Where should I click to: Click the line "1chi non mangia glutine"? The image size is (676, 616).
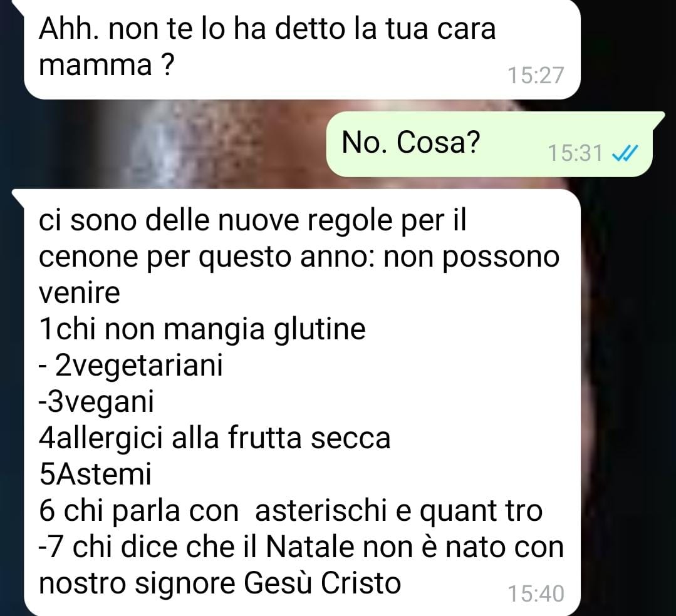point(202,330)
